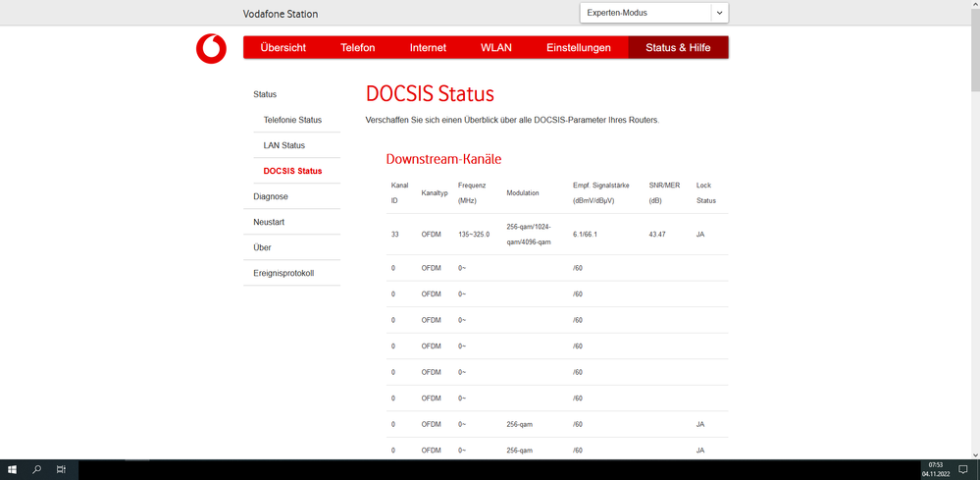This screenshot has width=980, height=480.
Task: Open Telefonie Status in the sidebar
Action: tap(292, 120)
